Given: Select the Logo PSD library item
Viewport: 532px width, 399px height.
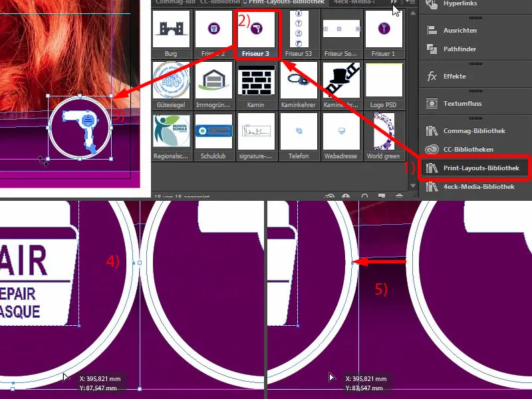Looking at the screenshot, I should click(384, 85).
